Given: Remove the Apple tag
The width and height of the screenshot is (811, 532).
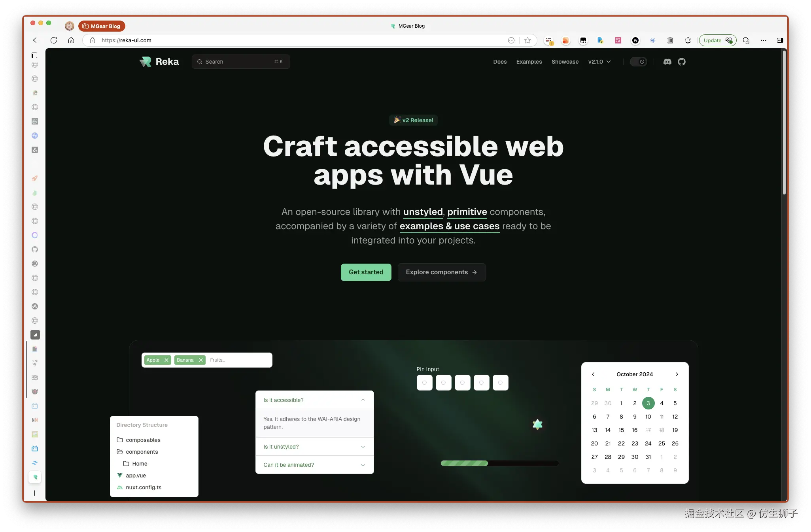Looking at the screenshot, I should click(x=166, y=360).
